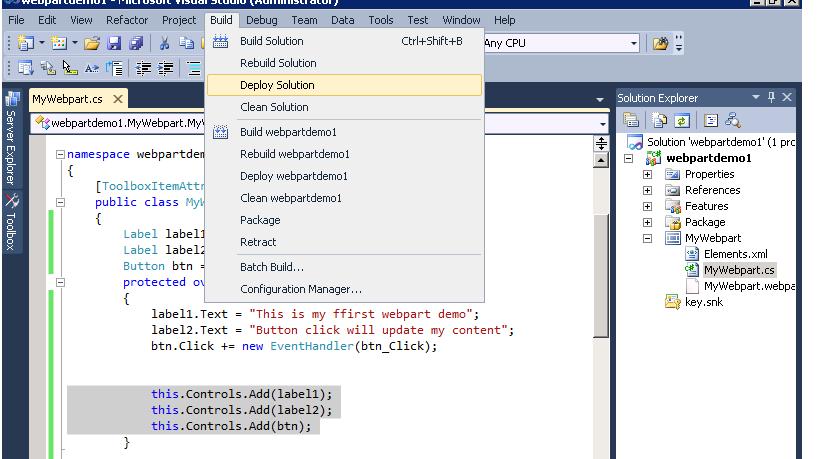Open the Add New Item dropdown arrow
Image resolution: width=834 pixels, height=459 pixels.
coord(74,43)
